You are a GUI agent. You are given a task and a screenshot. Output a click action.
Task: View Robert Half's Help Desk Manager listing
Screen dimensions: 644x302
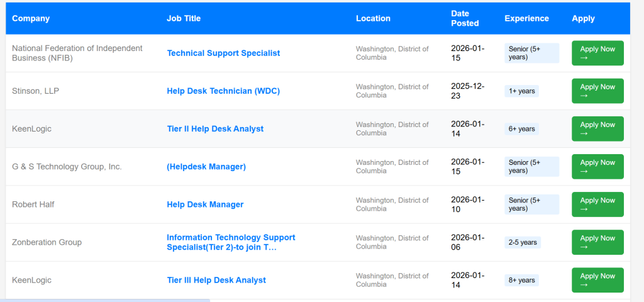pos(205,204)
